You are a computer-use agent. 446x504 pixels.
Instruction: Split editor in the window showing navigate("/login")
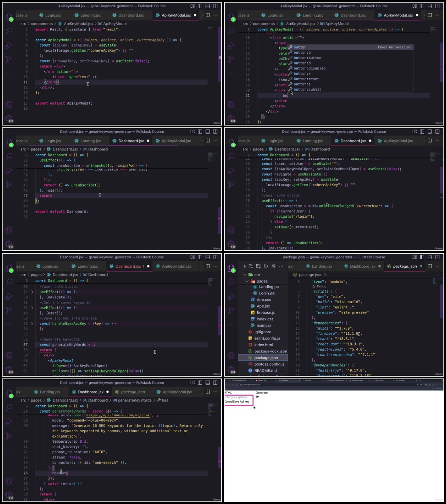click(430, 141)
